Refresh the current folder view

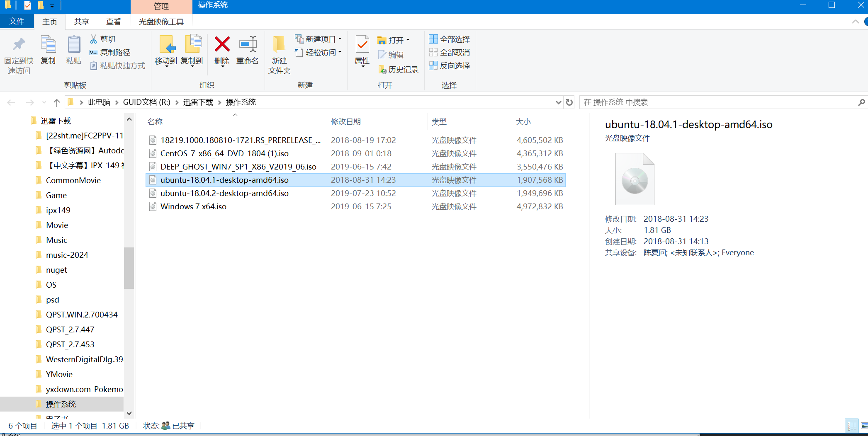click(569, 102)
